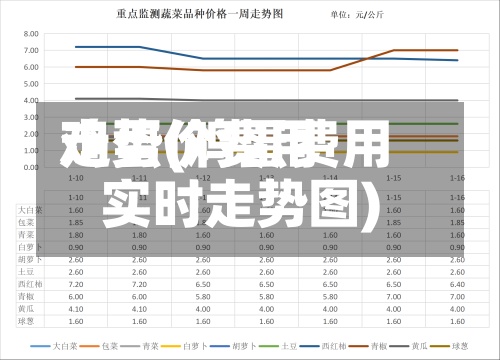This screenshot has height=360, width=500.
Task: Select 球葱 price 1.60 under 1-12
Action: (203, 321)
